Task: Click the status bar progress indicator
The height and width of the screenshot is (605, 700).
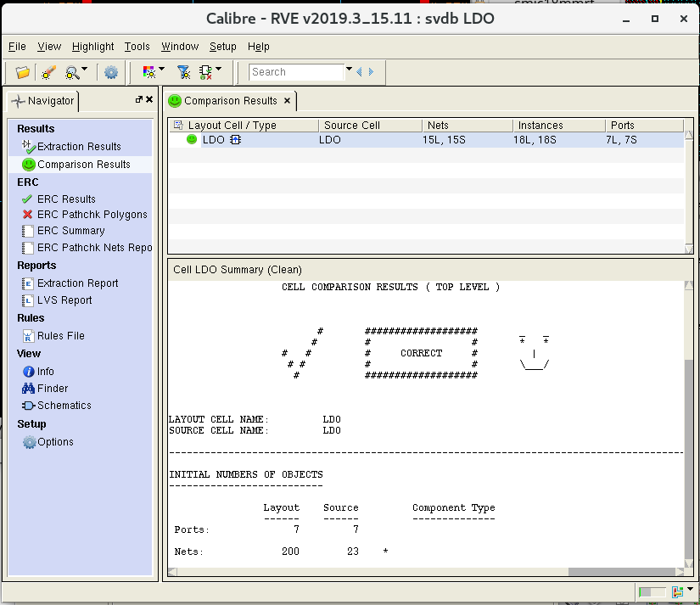Action: coord(652,592)
